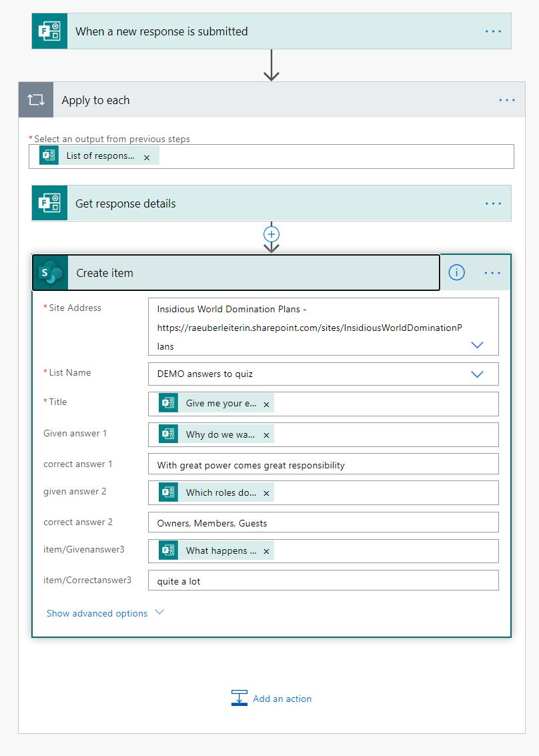Open the Apply to each ellipsis menu
The image size is (539, 756).
click(507, 100)
